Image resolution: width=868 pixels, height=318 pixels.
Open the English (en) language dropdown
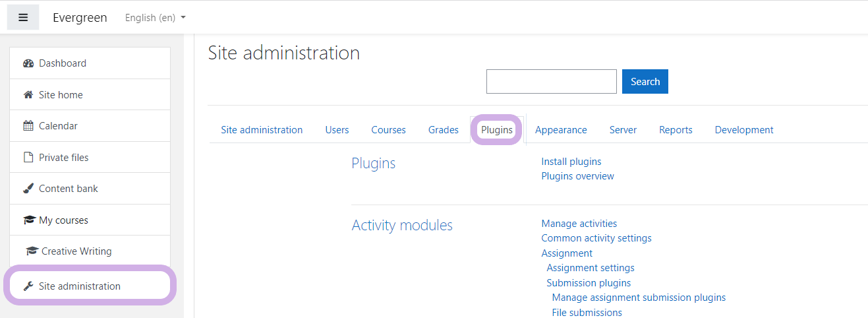(156, 18)
